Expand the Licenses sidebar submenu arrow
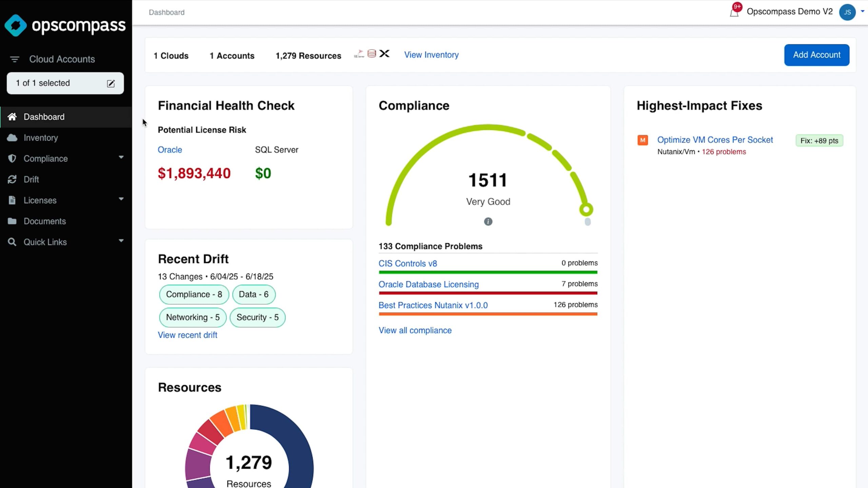Image resolution: width=868 pixels, height=488 pixels. 121,199
